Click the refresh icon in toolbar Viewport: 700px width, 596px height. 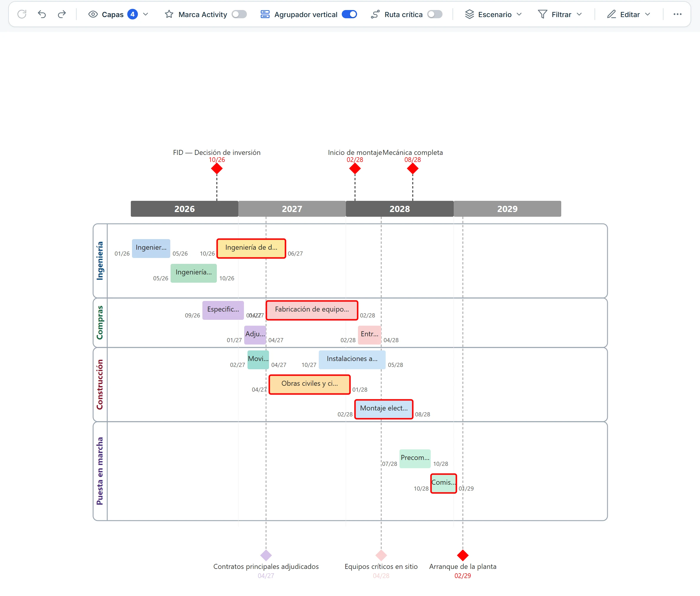(x=22, y=14)
